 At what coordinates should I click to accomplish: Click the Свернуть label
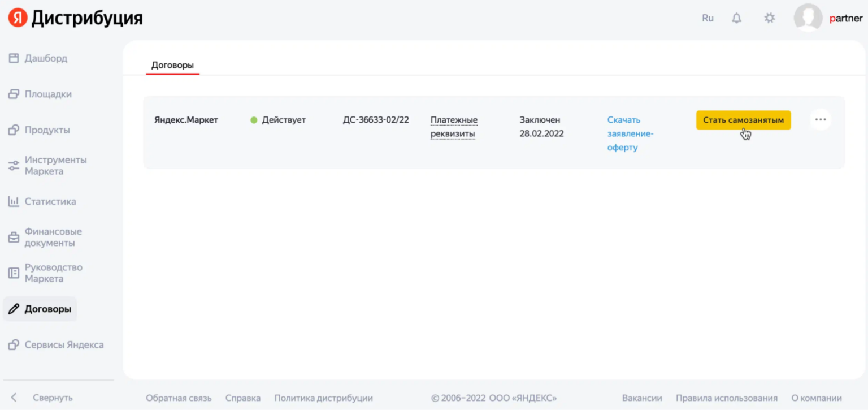[x=53, y=398]
